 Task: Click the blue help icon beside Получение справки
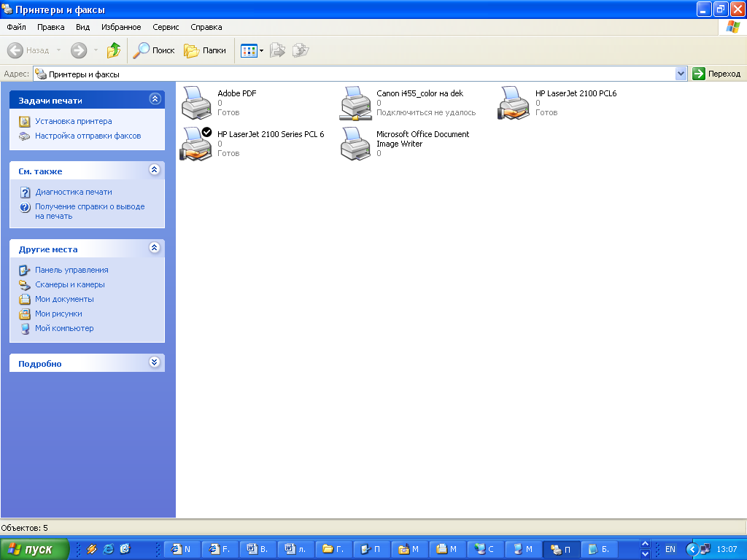pyautogui.click(x=25, y=207)
